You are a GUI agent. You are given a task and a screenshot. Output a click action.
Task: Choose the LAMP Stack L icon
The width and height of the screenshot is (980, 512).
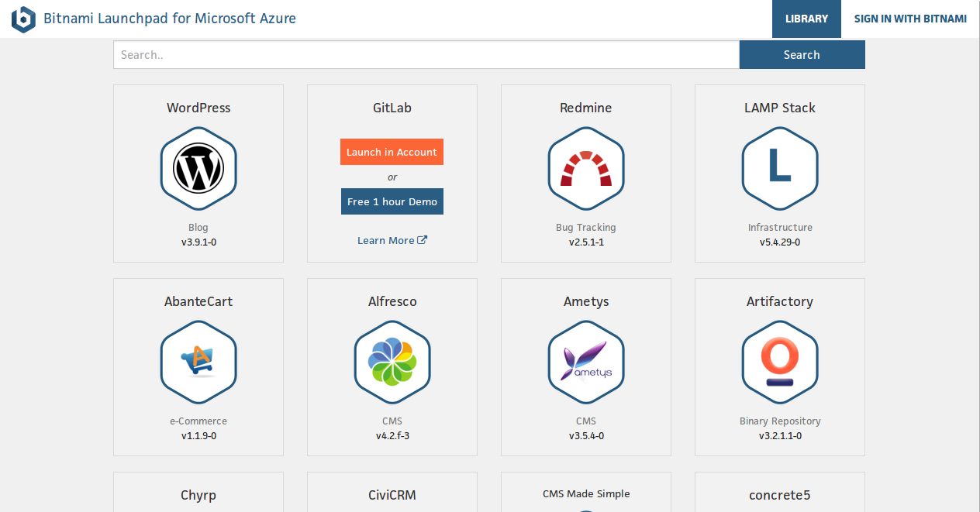click(780, 168)
